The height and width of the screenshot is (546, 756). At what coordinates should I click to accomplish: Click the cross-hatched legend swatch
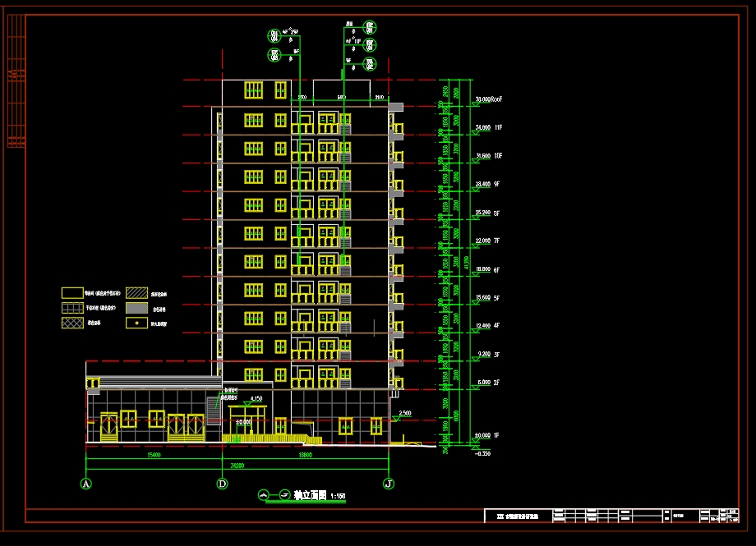(72, 323)
